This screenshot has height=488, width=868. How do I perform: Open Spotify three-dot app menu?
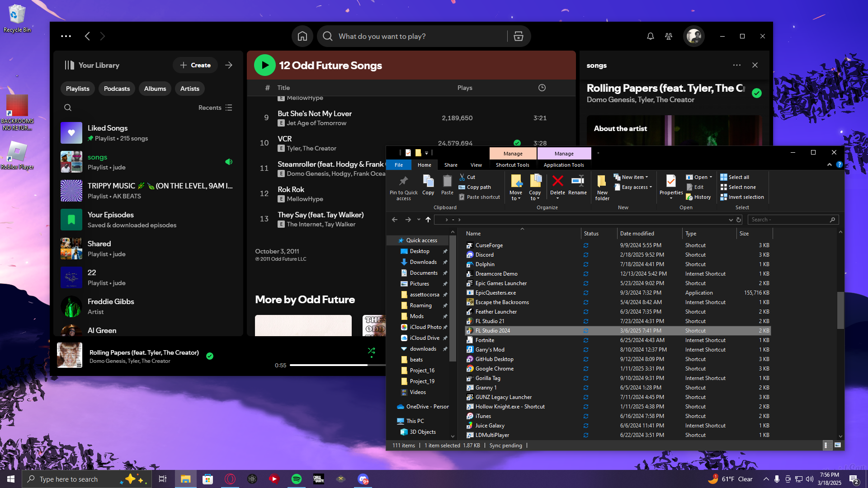pos(66,36)
